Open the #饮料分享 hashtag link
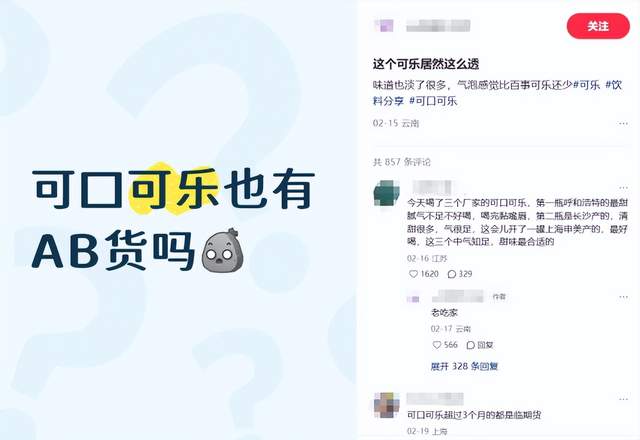Image resolution: width=640 pixels, height=440 pixels. point(497,93)
